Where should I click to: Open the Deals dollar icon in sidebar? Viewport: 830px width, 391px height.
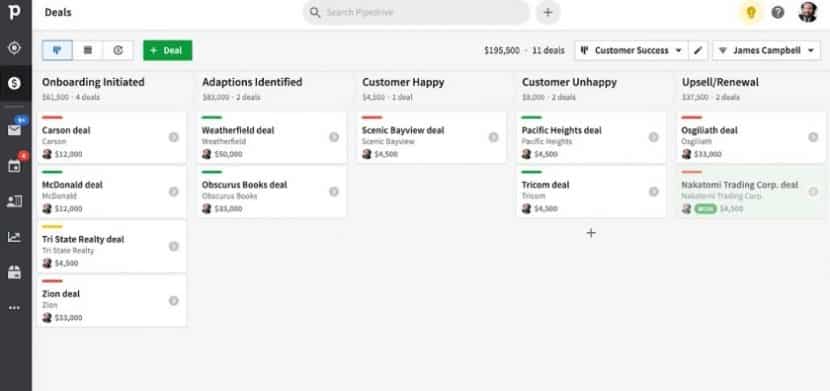click(14, 83)
